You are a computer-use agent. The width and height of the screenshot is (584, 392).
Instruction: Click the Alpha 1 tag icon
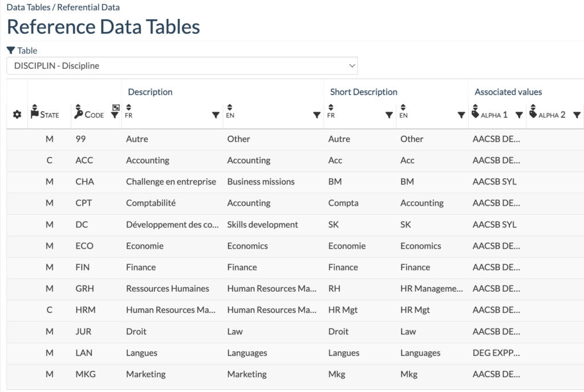476,114
